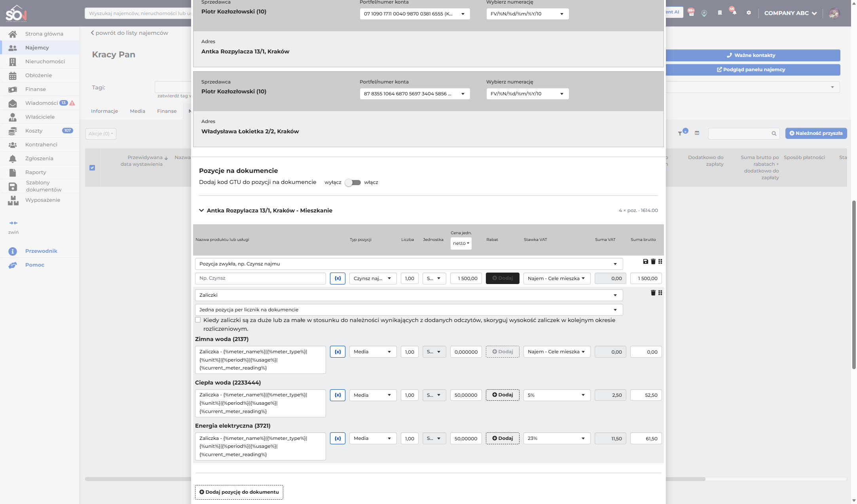Delete the Zaliczki position with trash icon
Image resolution: width=857 pixels, height=504 pixels.
pyautogui.click(x=653, y=293)
